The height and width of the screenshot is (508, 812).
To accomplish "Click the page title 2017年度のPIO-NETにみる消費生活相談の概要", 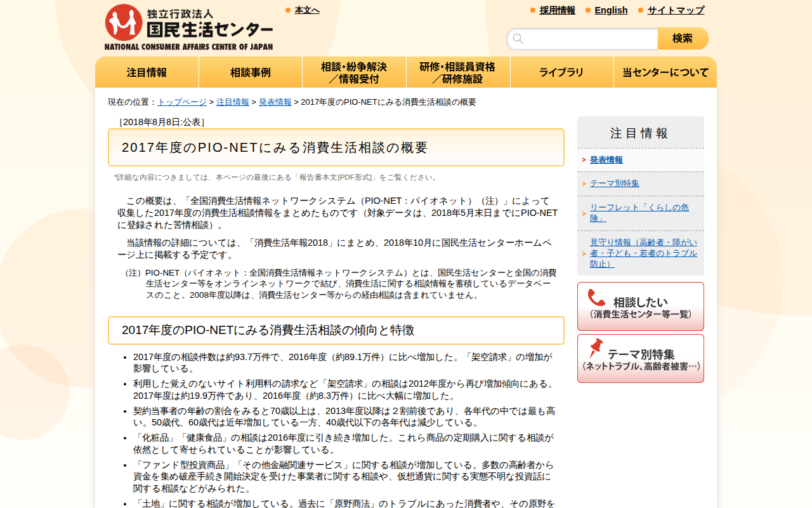I will pyautogui.click(x=336, y=147).
